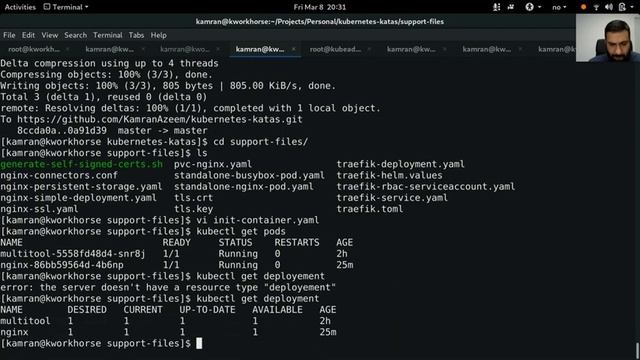Click the UP-TO-DATE column header

click(207, 310)
